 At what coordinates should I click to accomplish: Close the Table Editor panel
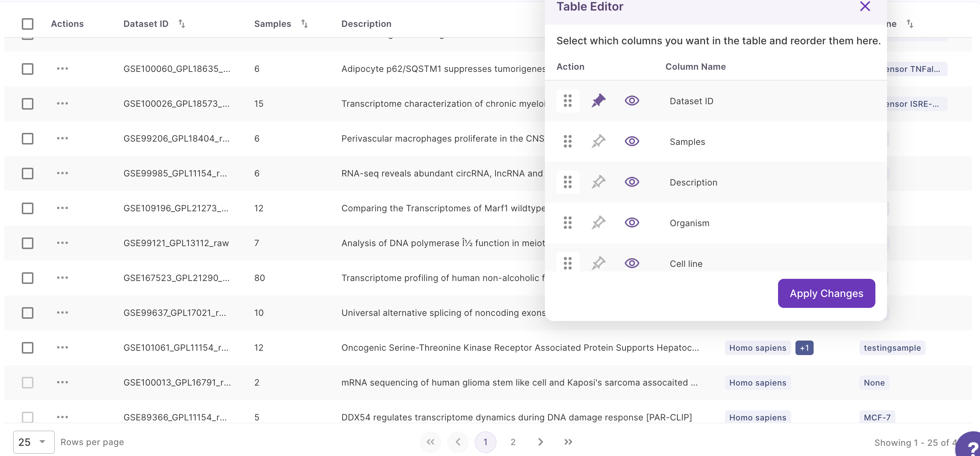[865, 6]
